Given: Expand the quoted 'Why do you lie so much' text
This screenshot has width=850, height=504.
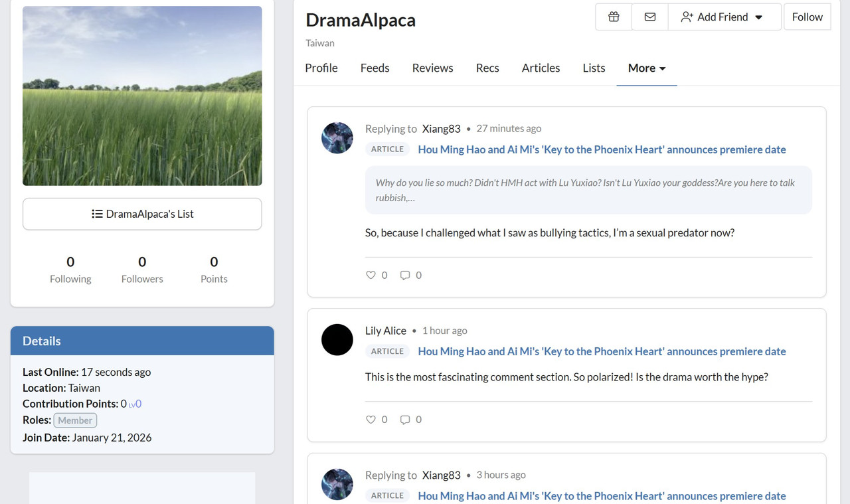Looking at the screenshot, I should [588, 190].
